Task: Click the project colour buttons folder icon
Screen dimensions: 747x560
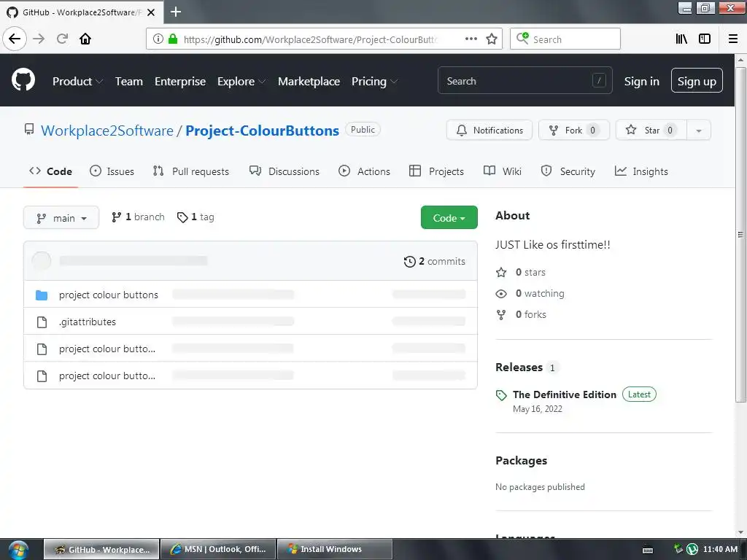Action: pos(42,295)
